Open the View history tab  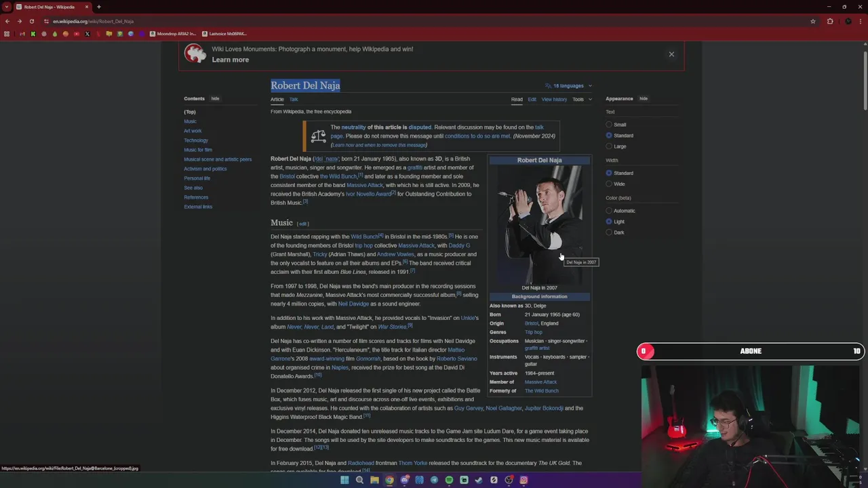554,100
